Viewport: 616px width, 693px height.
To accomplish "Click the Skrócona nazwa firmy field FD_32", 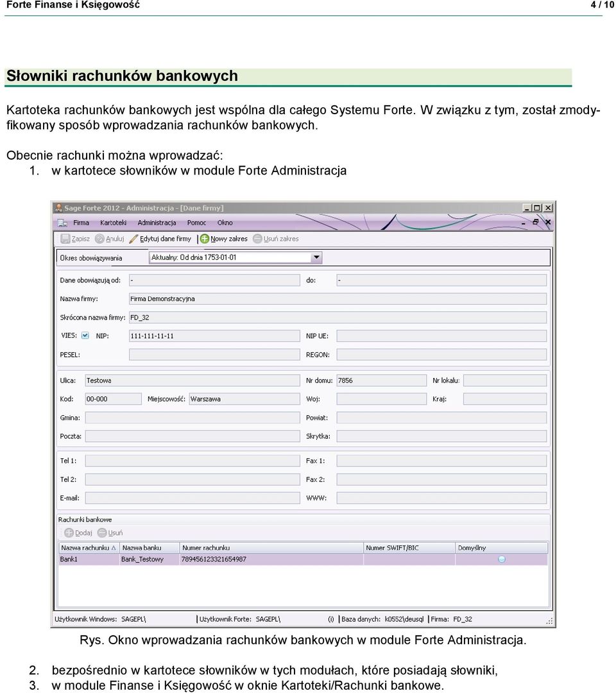I will 338,318.
